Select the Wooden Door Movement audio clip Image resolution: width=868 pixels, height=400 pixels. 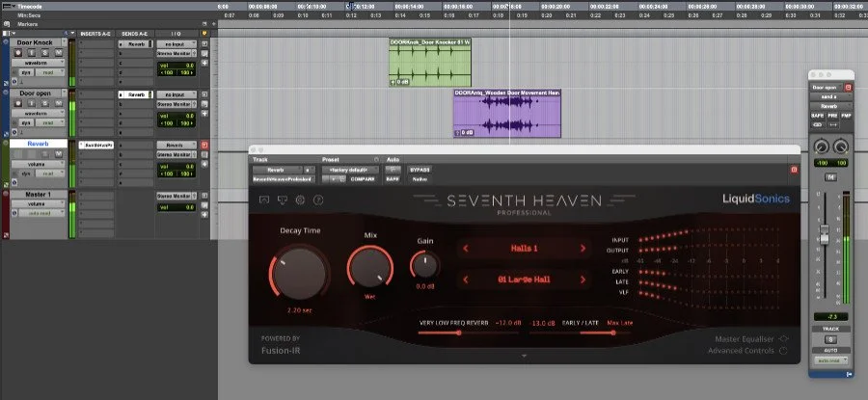507,113
